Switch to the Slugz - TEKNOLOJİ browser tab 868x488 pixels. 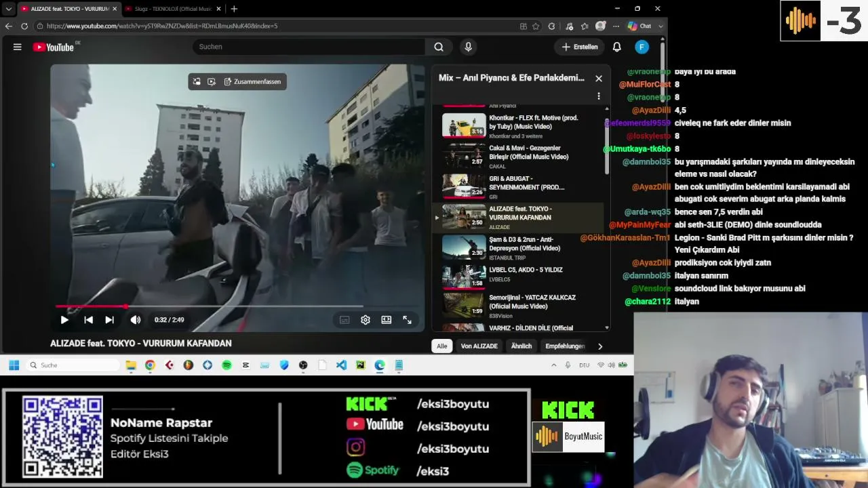click(x=172, y=9)
